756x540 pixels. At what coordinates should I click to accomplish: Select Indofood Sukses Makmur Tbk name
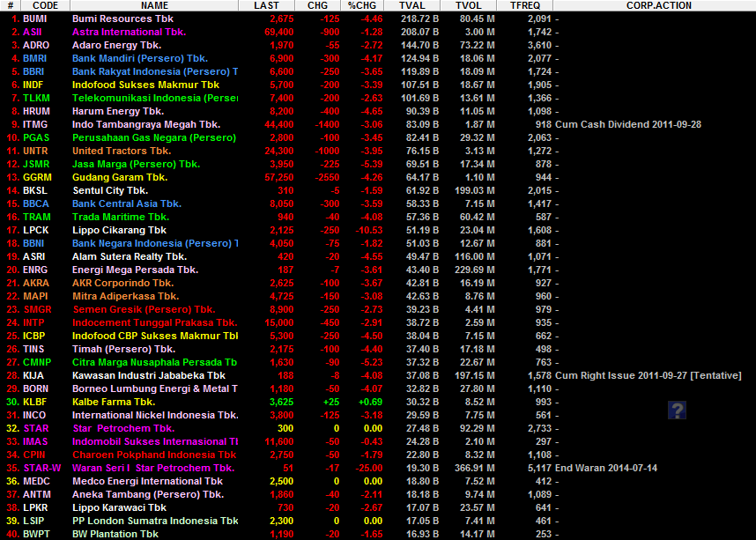coord(145,85)
